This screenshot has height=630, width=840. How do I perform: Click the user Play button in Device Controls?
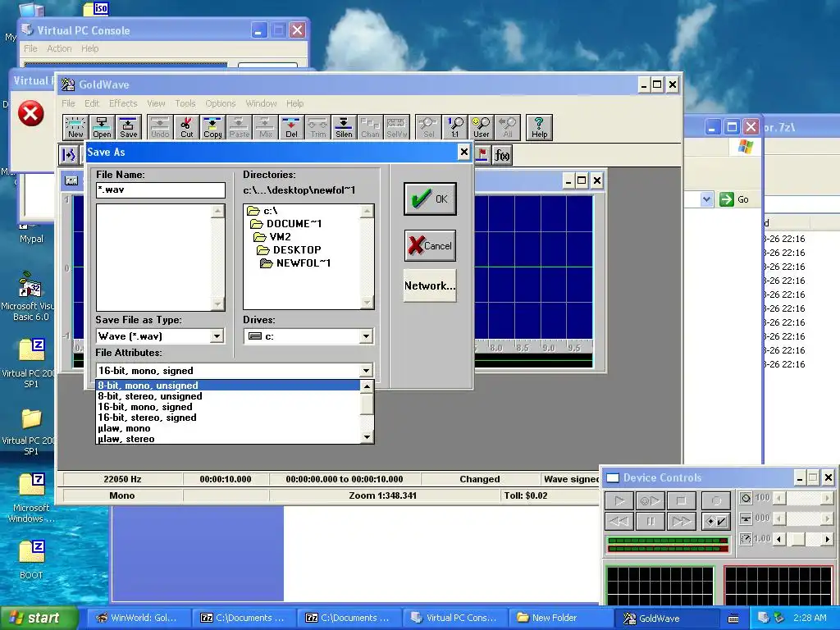pyautogui.click(x=651, y=501)
